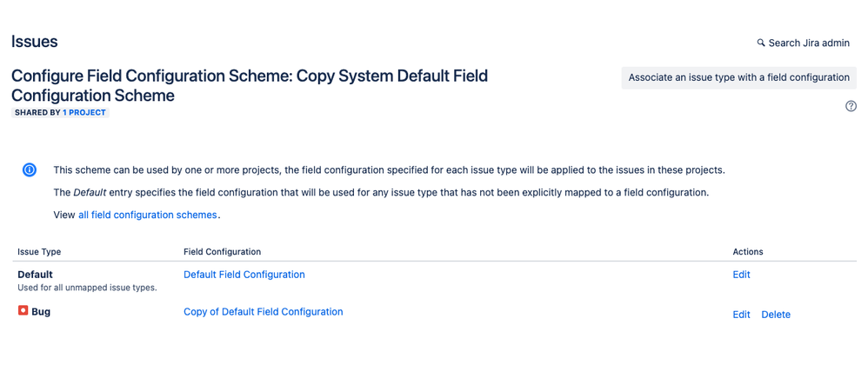Click the Field Configuration column header
The width and height of the screenshot is (868, 365).
(x=222, y=252)
